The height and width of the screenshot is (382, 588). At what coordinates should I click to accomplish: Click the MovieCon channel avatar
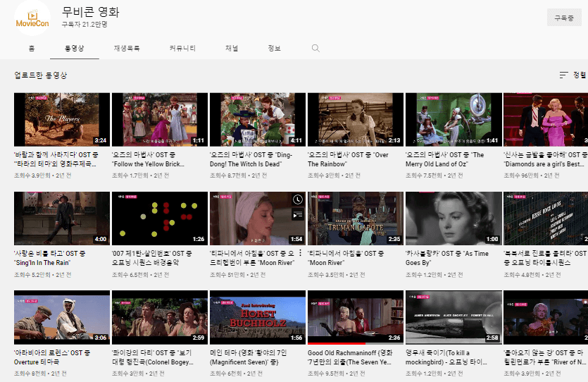32,17
